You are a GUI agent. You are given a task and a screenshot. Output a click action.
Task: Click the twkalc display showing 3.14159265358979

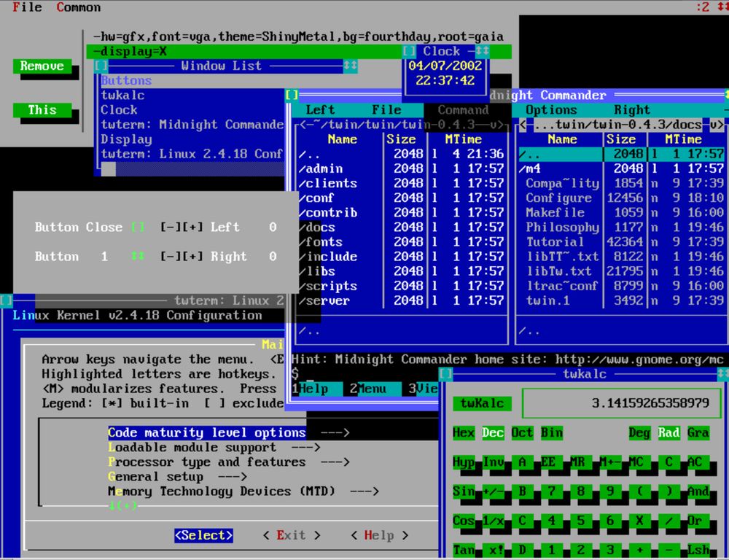622,402
